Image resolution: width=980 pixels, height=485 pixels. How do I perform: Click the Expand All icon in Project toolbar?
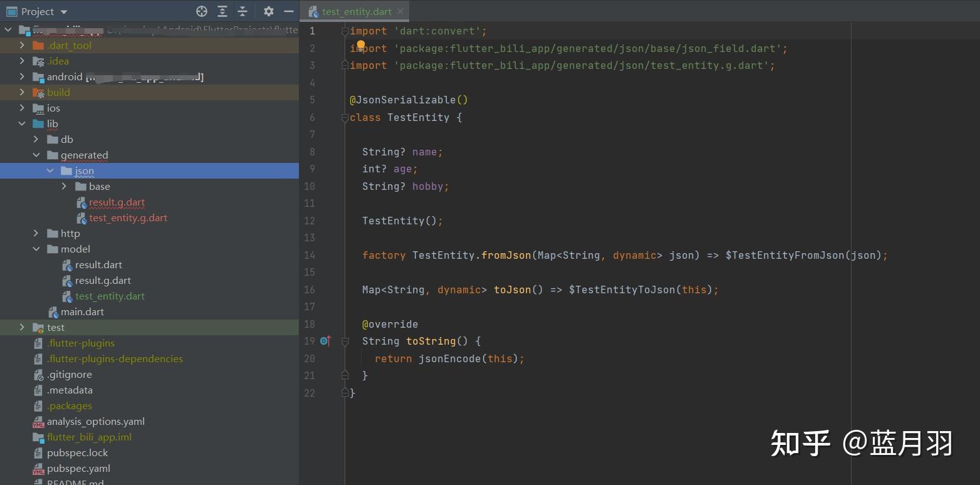coord(221,11)
